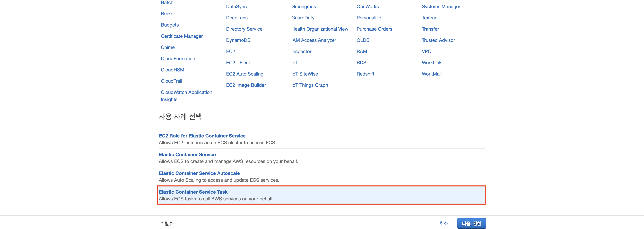
Task: Open CloudWatch Application Insights link
Action: pyautogui.click(x=187, y=96)
